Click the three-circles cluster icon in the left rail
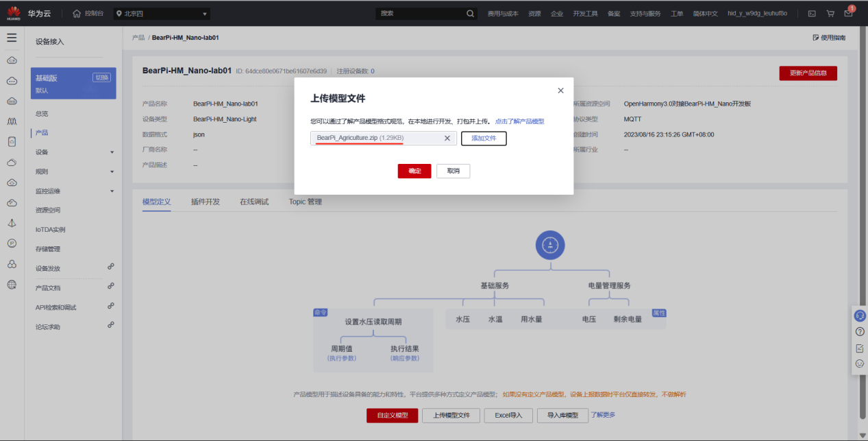The image size is (868, 441). pyautogui.click(x=12, y=264)
